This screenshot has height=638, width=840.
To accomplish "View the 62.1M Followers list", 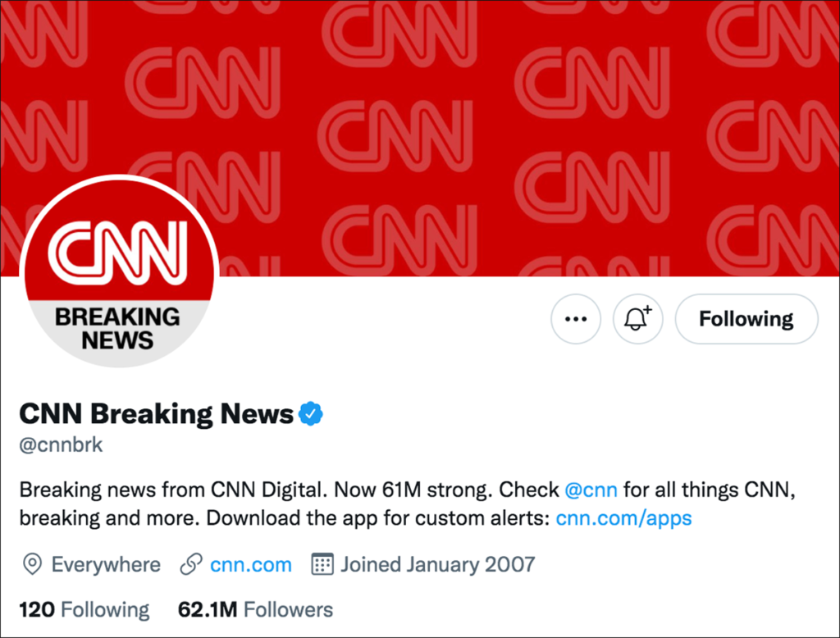I will coord(255,610).
